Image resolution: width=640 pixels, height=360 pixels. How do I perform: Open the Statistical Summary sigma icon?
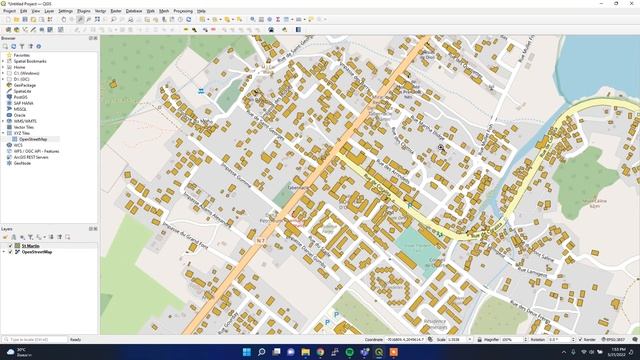278,19
